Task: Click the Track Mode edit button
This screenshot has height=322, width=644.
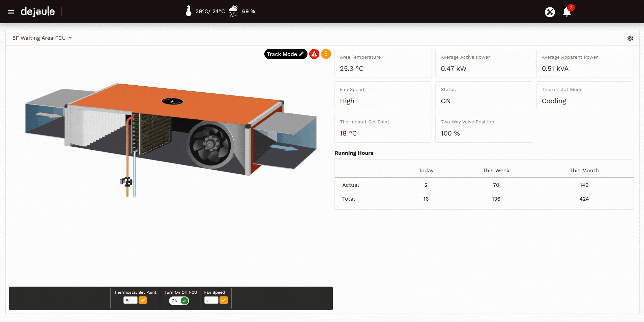Action: (x=286, y=54)
